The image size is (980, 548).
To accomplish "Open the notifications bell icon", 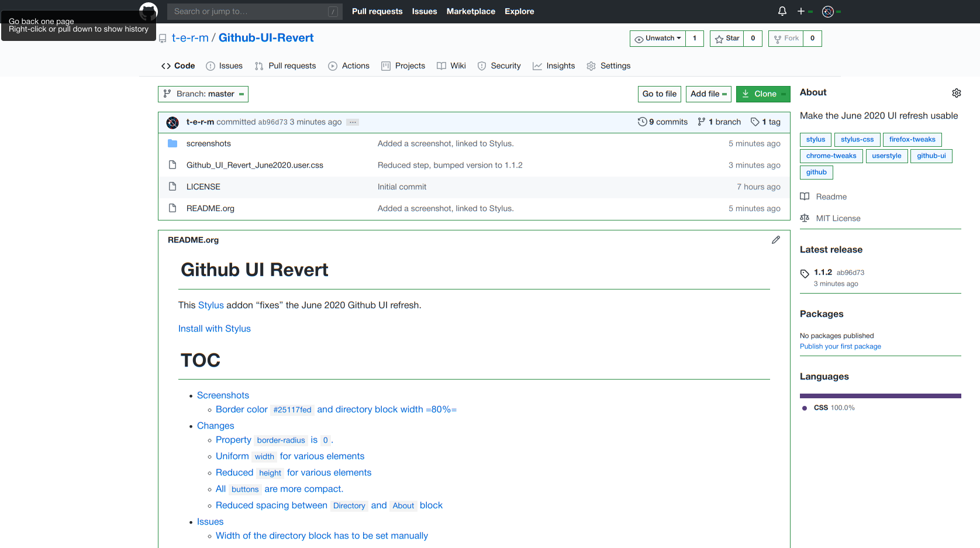I will pyautogui.click(x=782, y=11).
